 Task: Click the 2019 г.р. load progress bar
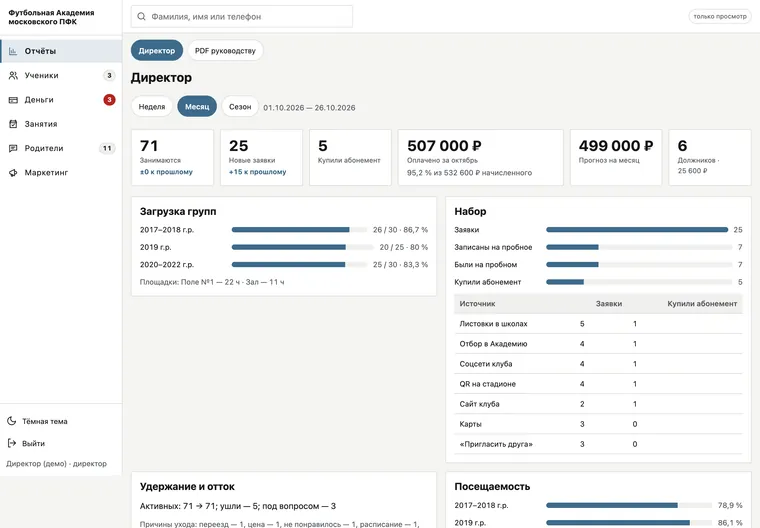(300, 247)
